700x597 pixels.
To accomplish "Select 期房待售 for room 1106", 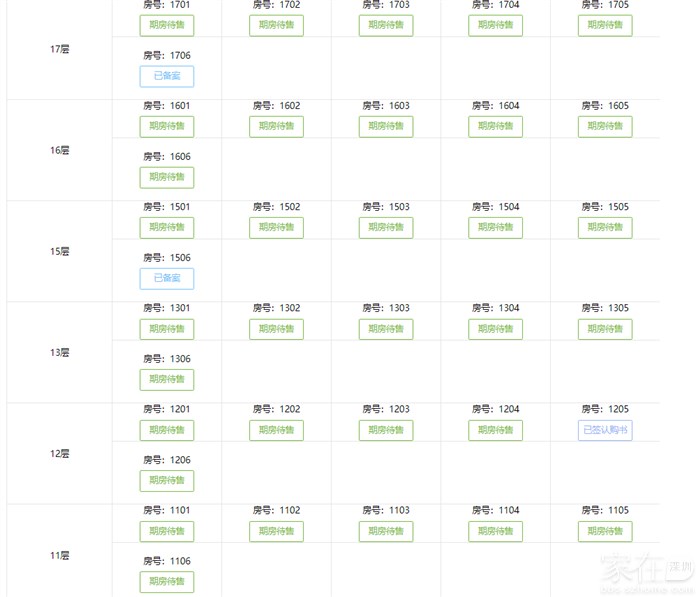I will (166, 582).
